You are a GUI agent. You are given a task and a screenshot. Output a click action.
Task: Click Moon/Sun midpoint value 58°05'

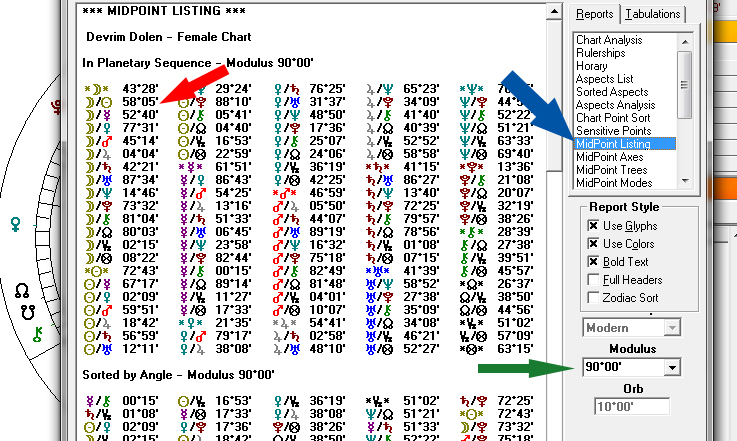pos(141,102)
